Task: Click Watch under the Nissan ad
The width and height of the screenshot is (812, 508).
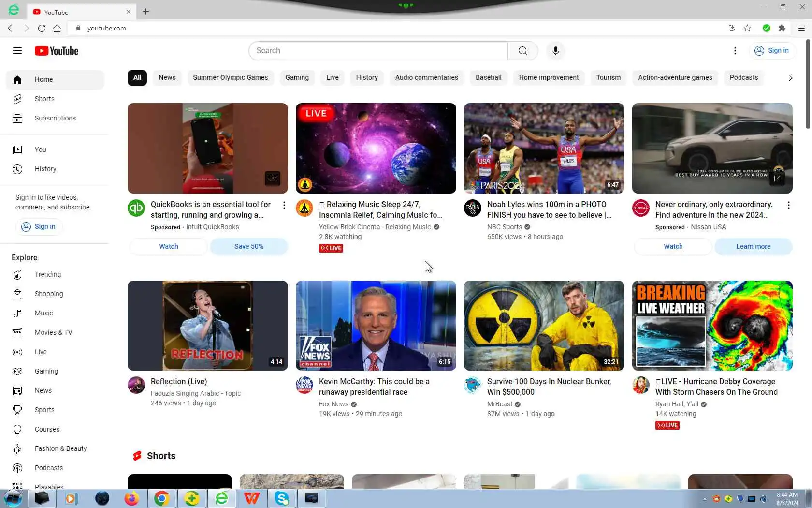Action: click(x=673, y=246)
